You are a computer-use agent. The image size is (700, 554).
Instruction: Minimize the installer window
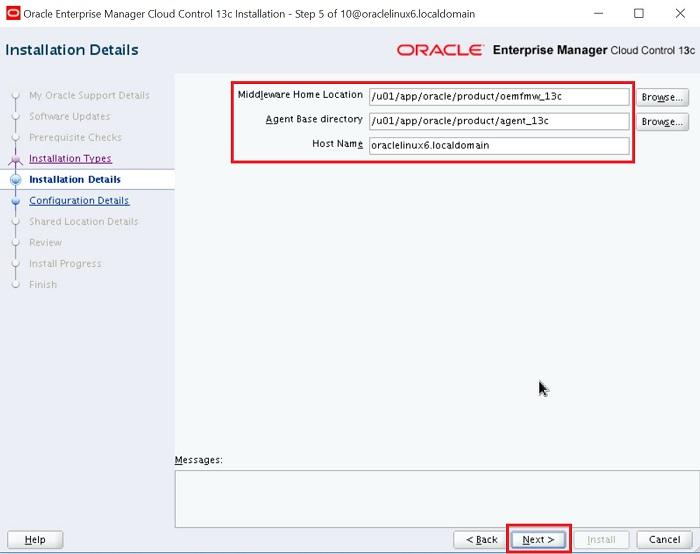click(598, 13)
